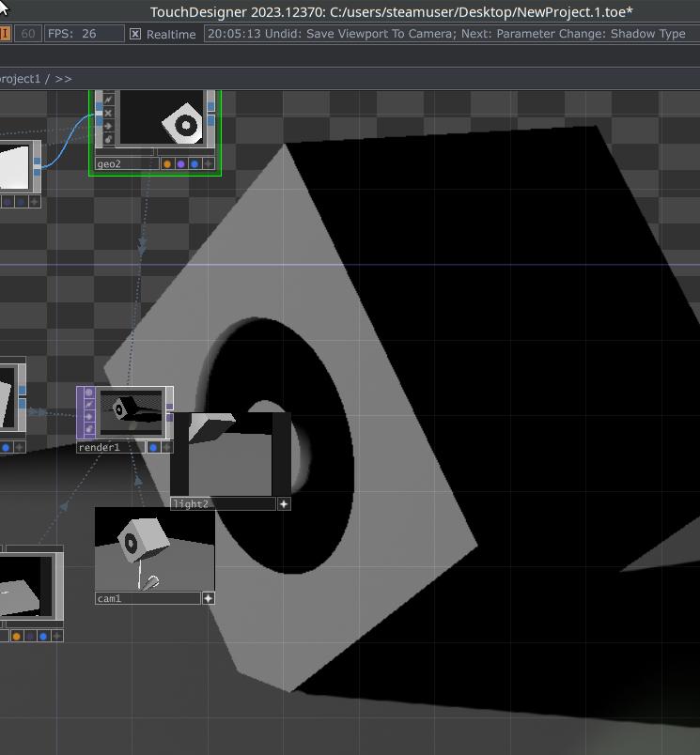Click the lock flag on geo2

(x=108, y=139)
